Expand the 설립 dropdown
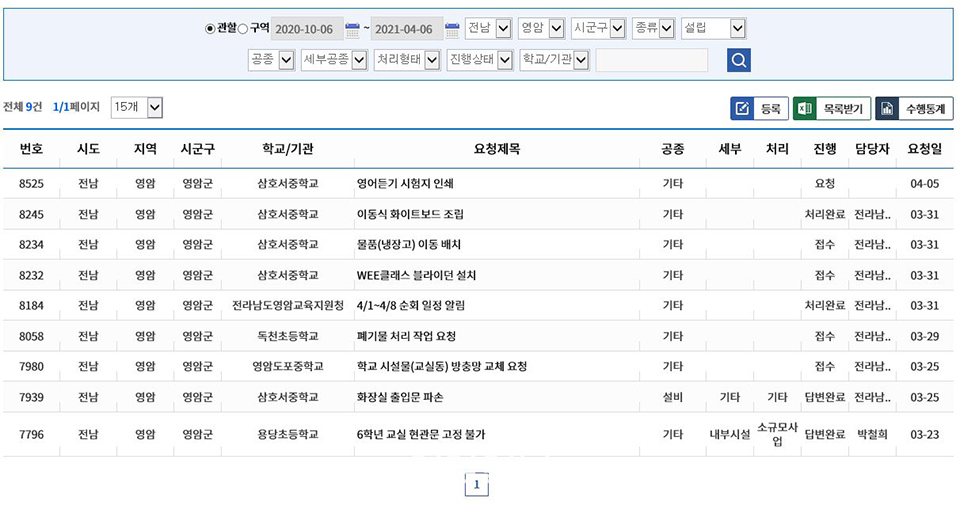The height and width of the screenshot is (505, 960). tap(713, 29)
